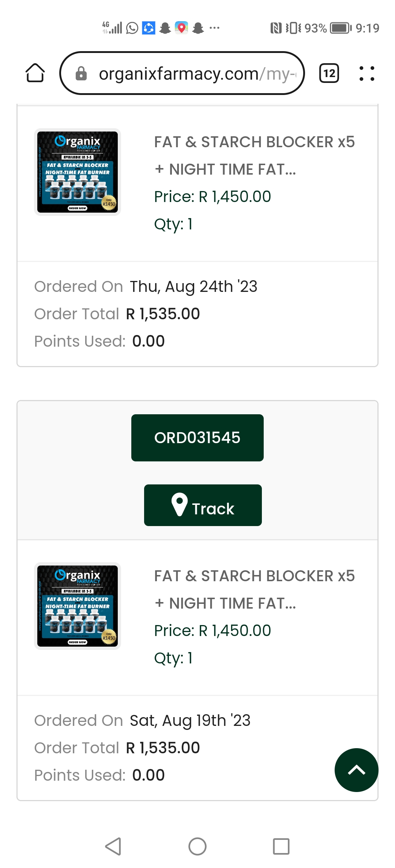
Task: Open the product thumbnail in Aug 24th order
Action: (x=78, y=172)
